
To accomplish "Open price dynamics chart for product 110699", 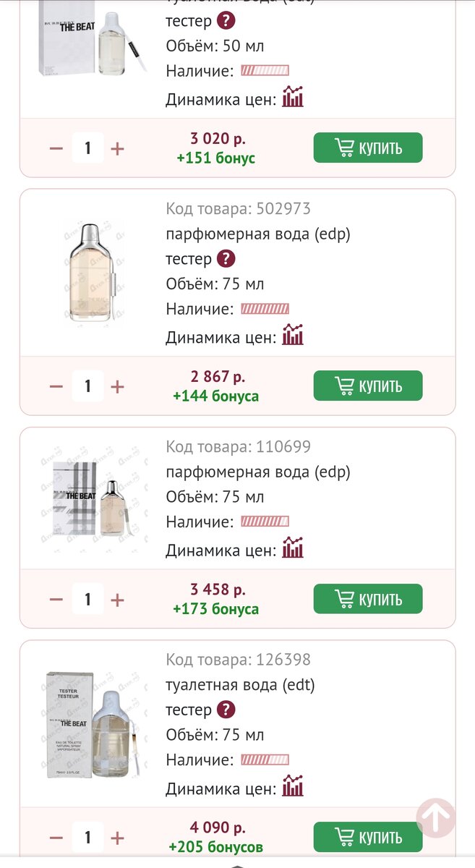I will (x=294, y=548).
